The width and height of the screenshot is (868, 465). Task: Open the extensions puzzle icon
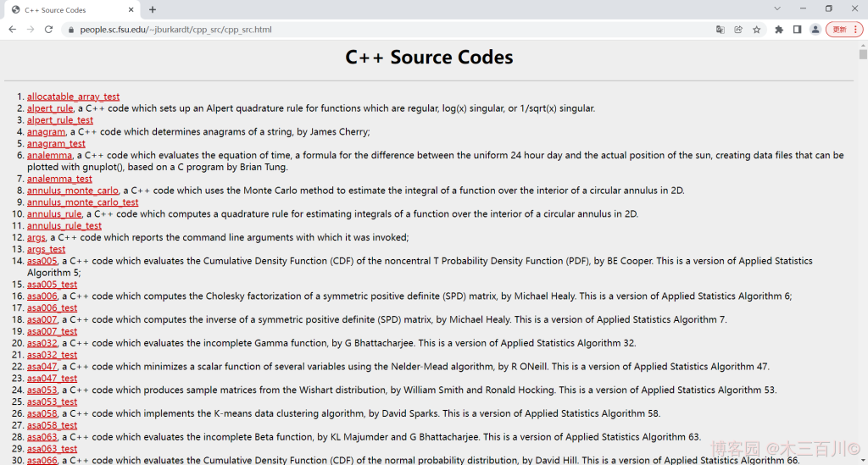click(779, 30)
